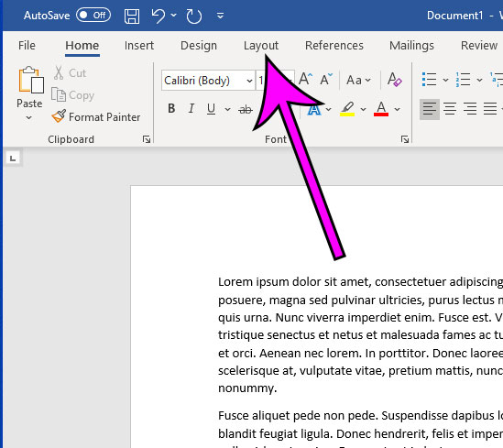
Task: Open the File tab
Action: tap(27, 46)
